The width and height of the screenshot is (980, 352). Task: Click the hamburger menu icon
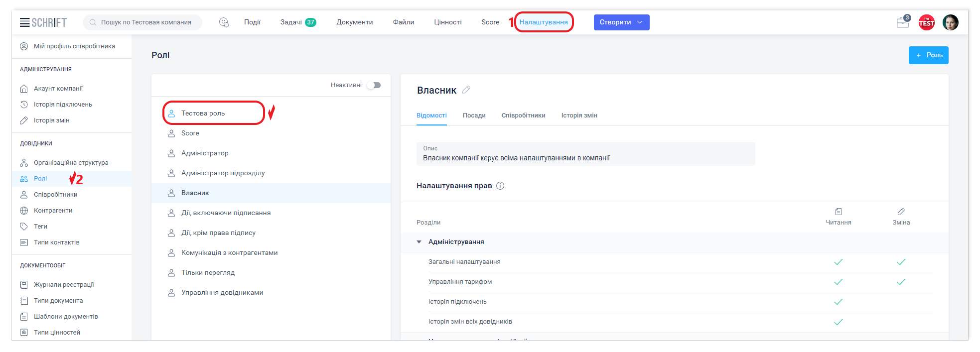[24, 22]
